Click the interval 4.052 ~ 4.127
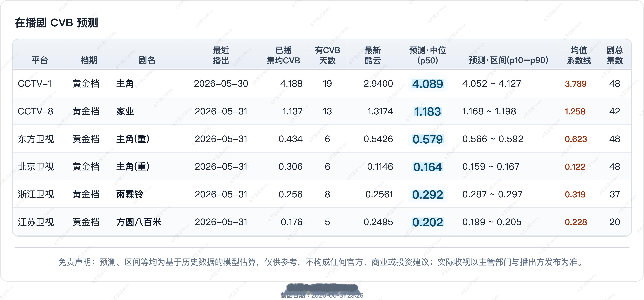644x300 pixels. 492,84
